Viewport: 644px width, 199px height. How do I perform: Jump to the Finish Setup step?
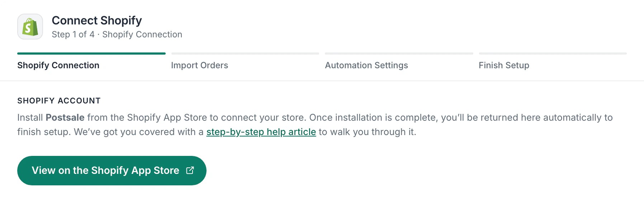(x=504, y=65)
